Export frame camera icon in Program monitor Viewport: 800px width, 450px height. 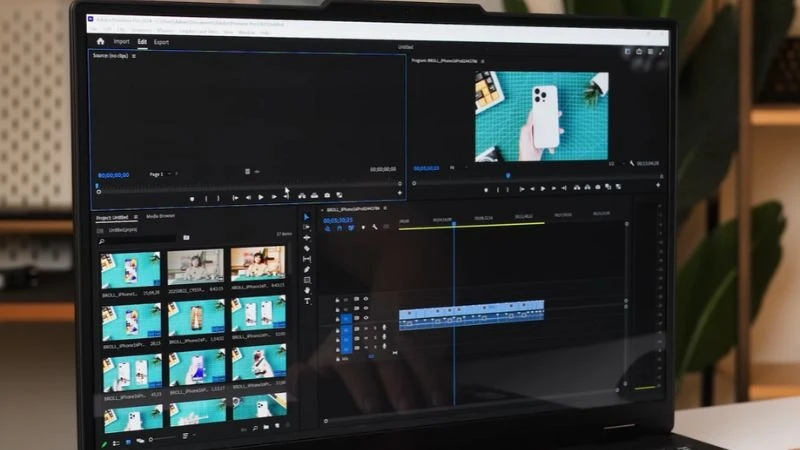click(x=598, y=187)
